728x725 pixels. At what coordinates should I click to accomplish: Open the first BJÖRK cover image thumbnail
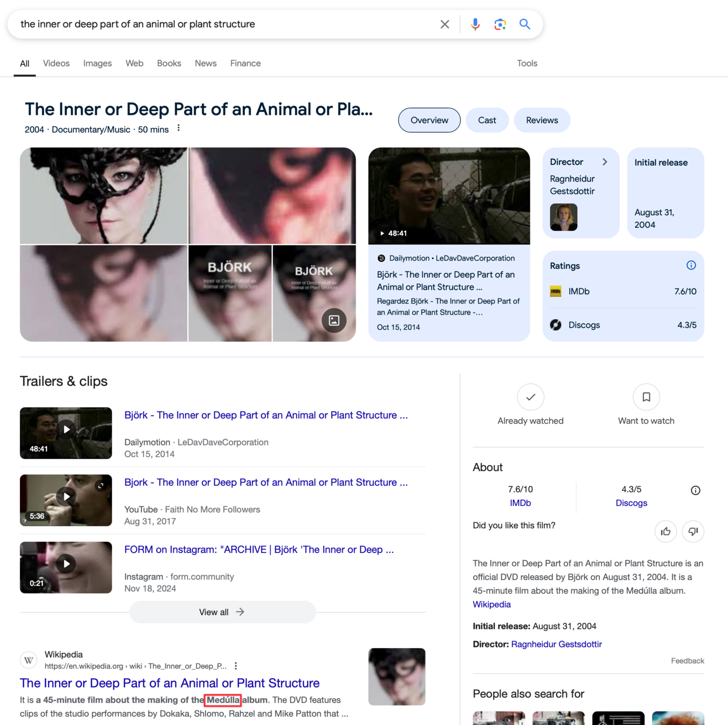(230, 293)
